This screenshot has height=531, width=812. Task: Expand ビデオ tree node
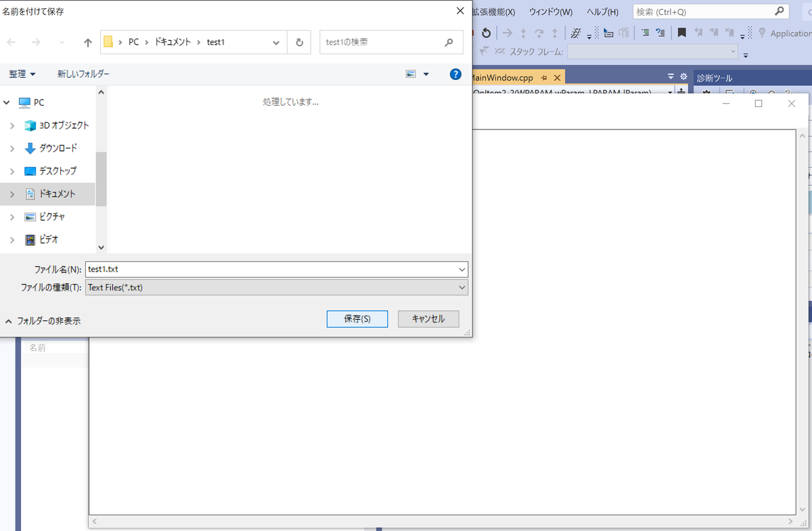tap(12, 240)
